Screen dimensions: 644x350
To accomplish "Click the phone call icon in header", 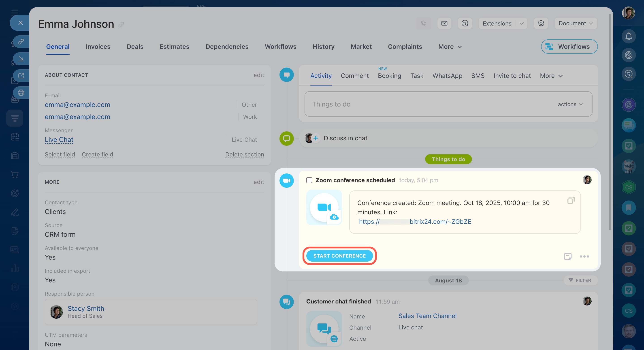I will click(x=424, y=23).
